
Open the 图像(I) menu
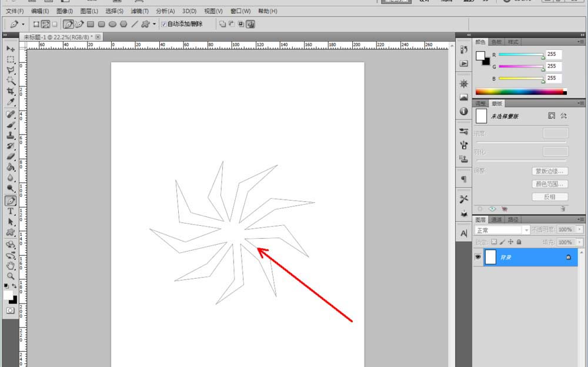point(65,11)
